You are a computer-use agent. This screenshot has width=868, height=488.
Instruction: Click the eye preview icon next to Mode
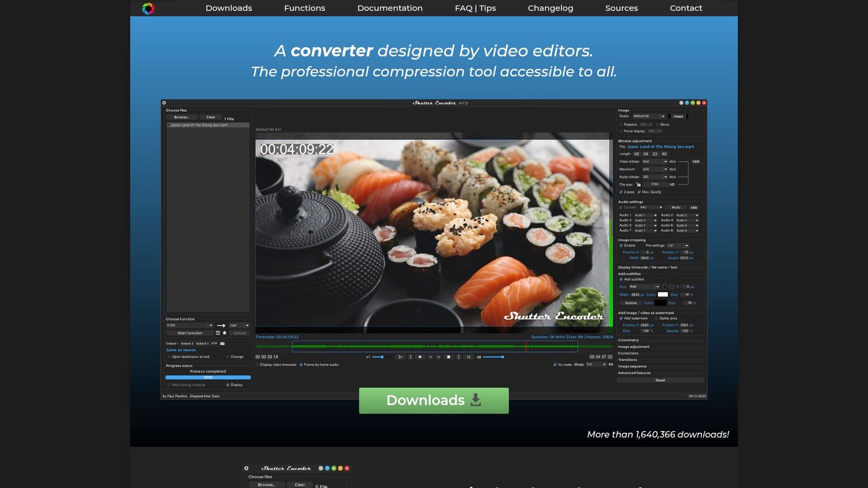click(611, 364)
